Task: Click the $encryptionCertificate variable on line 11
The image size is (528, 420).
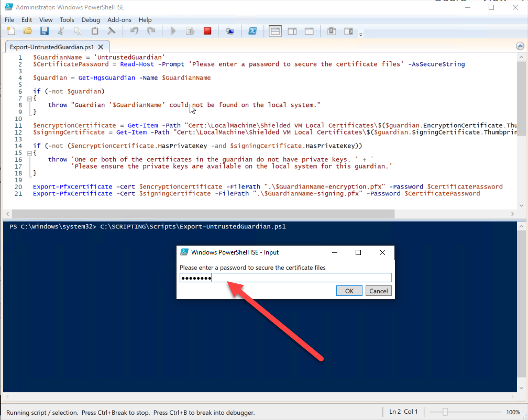Action: (74, 126)
